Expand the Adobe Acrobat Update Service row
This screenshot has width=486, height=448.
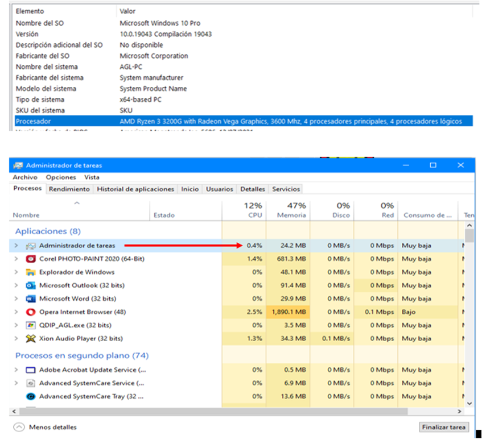click(16, 370)
